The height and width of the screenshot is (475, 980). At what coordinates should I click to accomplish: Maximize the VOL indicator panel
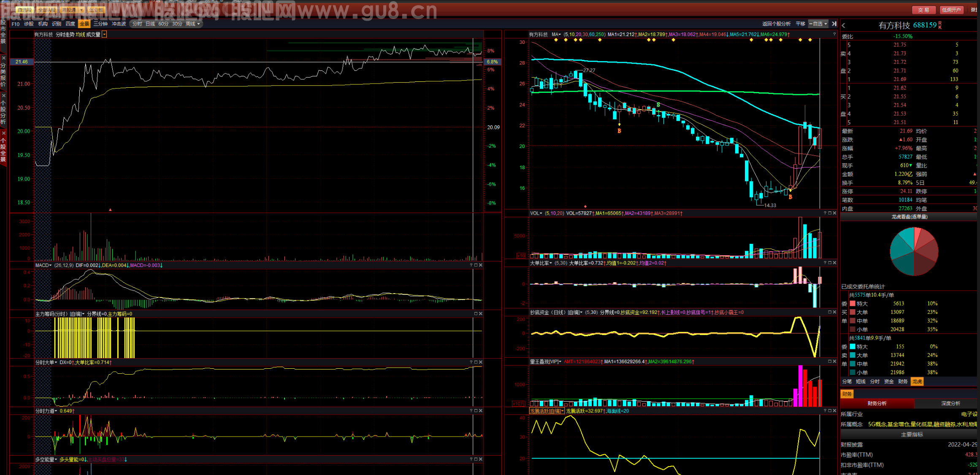830,213
